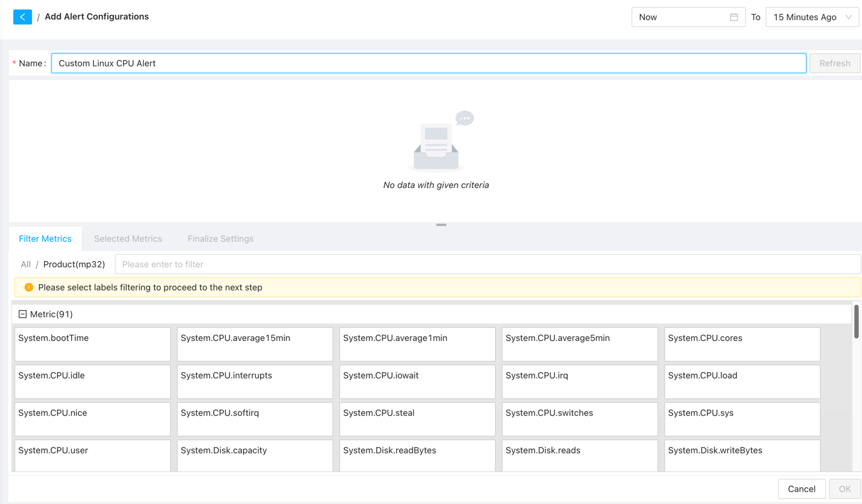The image size is (862, 504).
Task: Open the calendar icon in Now field
Action: 734,17
